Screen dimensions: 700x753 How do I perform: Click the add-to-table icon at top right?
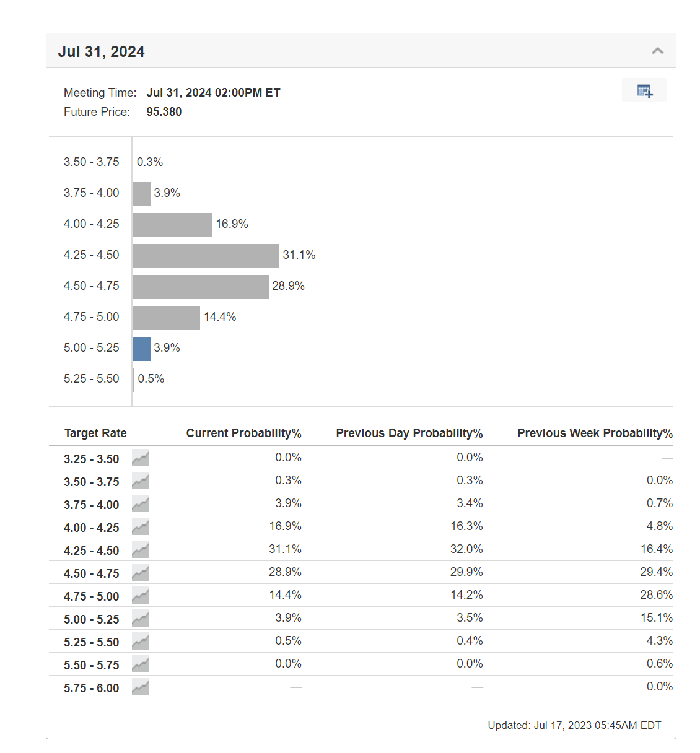pos(644,91)
